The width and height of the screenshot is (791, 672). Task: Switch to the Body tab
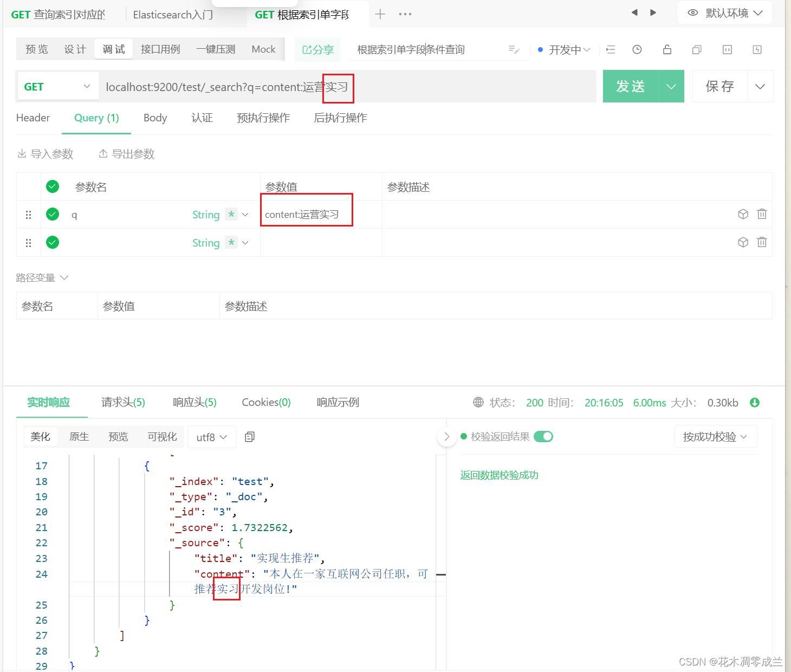coord(155,118)
